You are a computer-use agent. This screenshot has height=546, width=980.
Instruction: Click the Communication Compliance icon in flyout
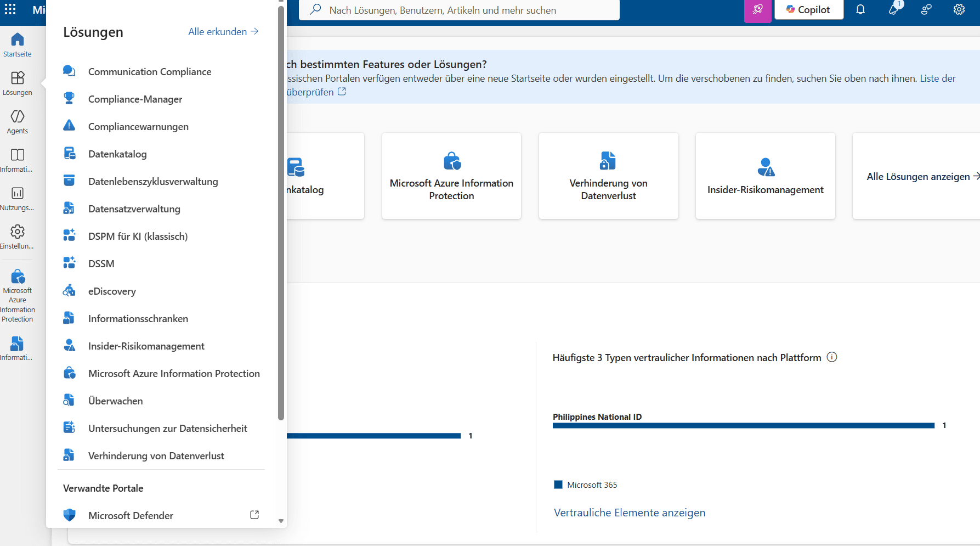(x=69, y=71)
